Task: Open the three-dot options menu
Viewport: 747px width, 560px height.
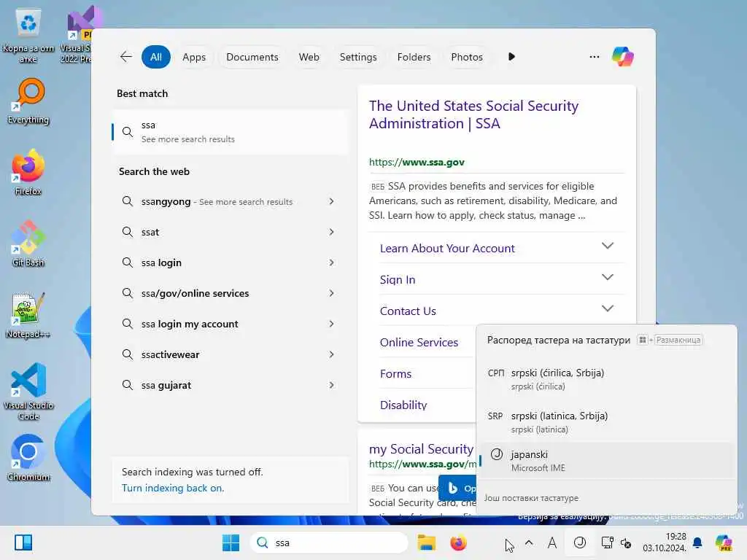Action: [x=594, y=57]
